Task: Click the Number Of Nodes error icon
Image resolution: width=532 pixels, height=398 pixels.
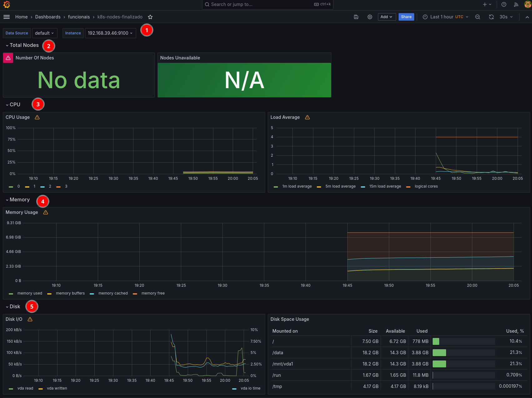Action: 8,58
